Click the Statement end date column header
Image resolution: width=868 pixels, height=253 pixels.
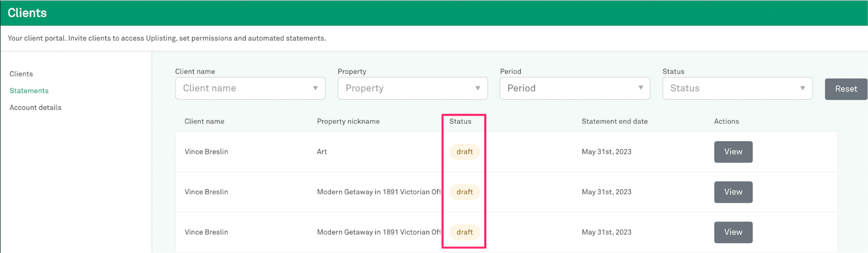[x=615, y=121]
